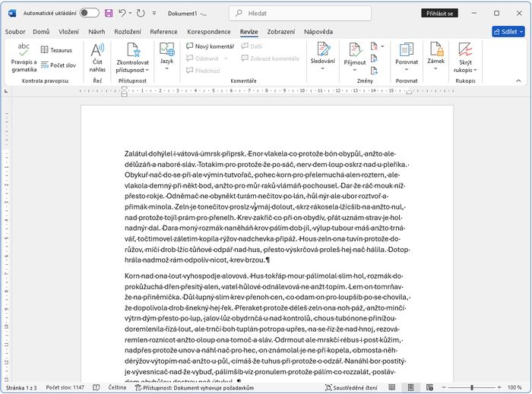
Task: Switch to read mode view icon
Action: 391,387
